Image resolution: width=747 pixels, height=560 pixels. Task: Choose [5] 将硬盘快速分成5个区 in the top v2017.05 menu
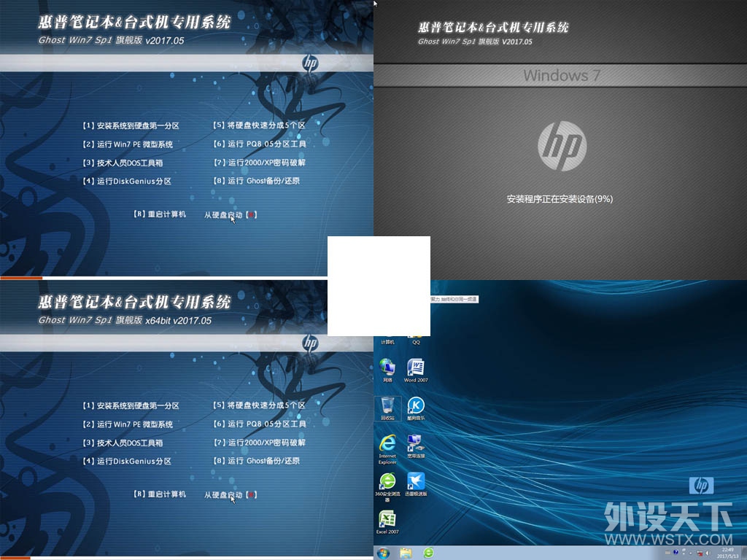[259, 125]
